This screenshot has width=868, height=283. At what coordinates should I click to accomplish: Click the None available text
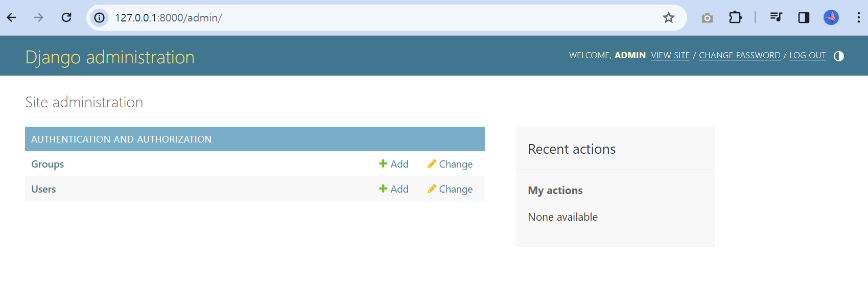562,217
